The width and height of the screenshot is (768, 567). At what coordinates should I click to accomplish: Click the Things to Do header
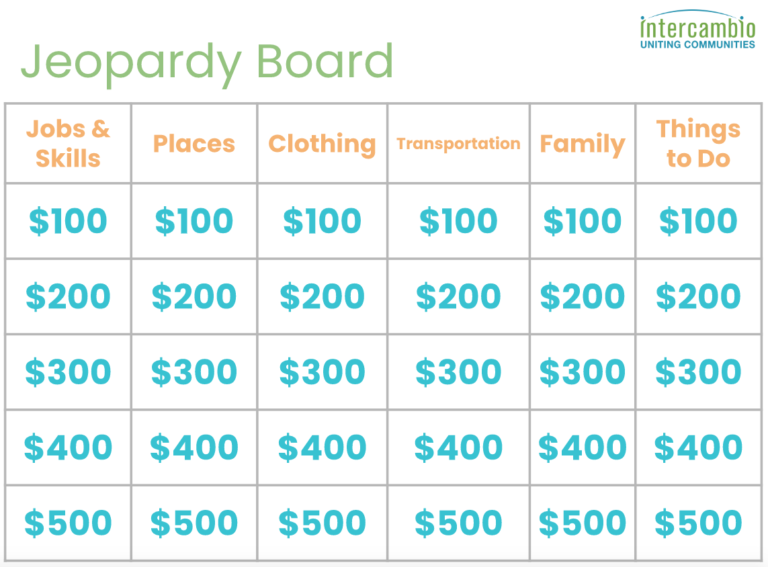point(698,143)
